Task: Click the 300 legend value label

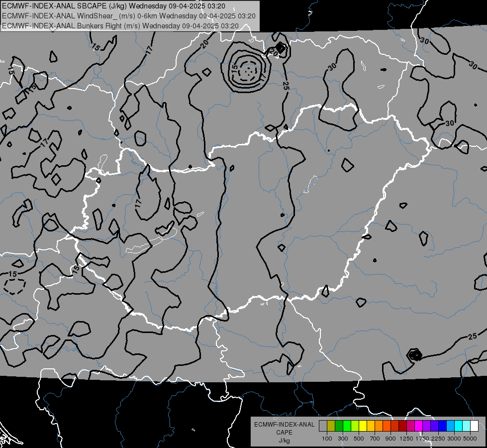Action: click(x=343, y=439)
